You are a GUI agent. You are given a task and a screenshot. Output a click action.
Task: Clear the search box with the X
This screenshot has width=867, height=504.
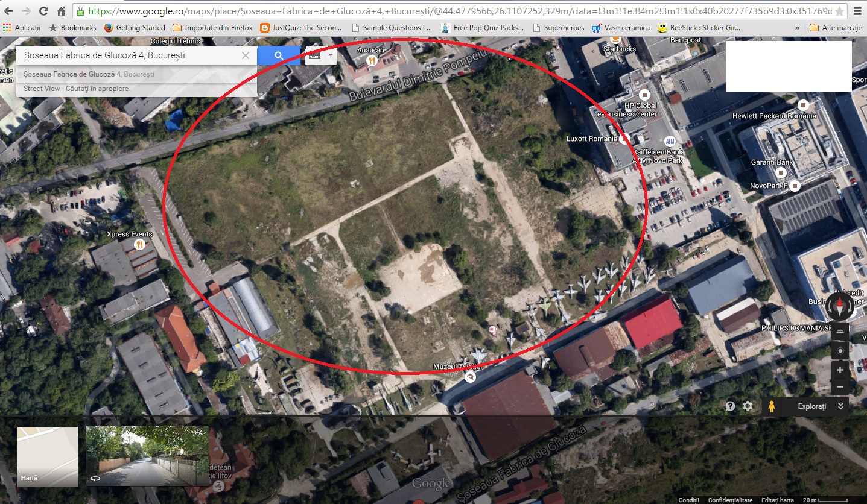point(246,56)
